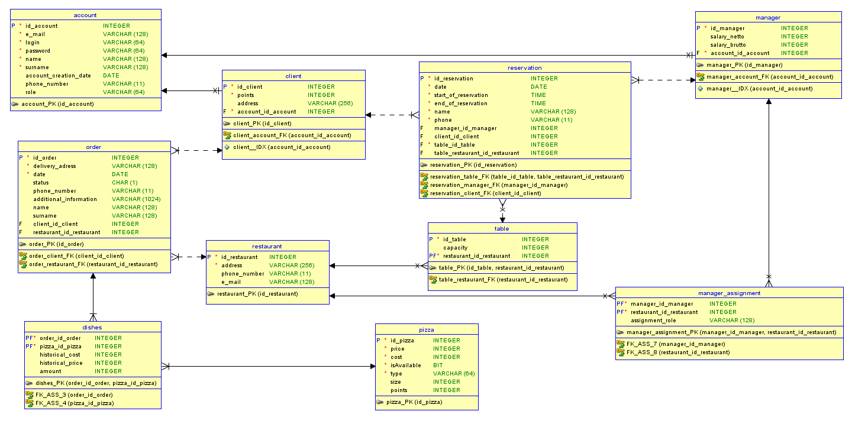
Task: Select the manager table title
Action: click(x=768, y=18)
